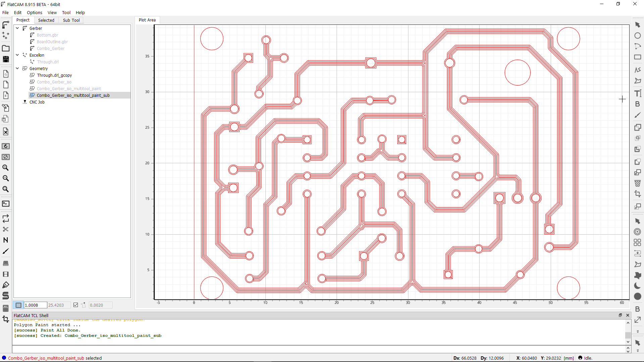The width and height of the screenshot is (644, 362).
Task: Open the Solder Paste tool icon
Action: (x=6, y=285)
